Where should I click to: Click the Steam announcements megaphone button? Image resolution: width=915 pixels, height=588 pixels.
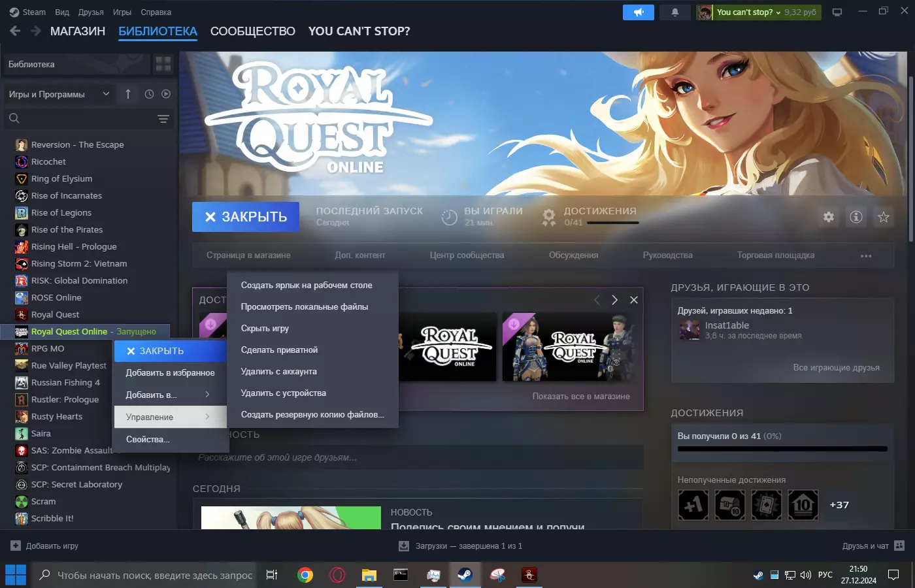[x=639, y=12]
